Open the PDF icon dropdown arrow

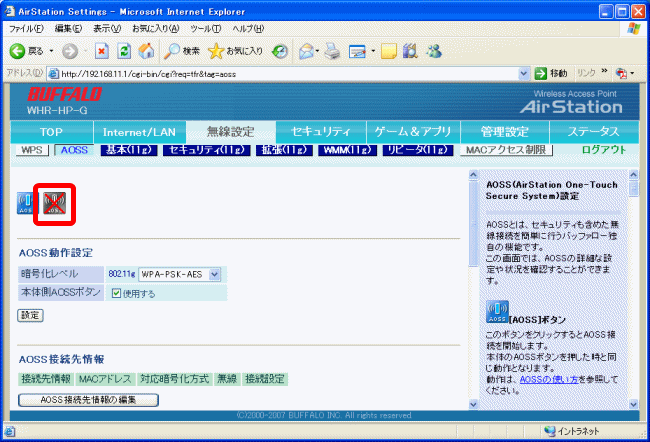[632, 74]
